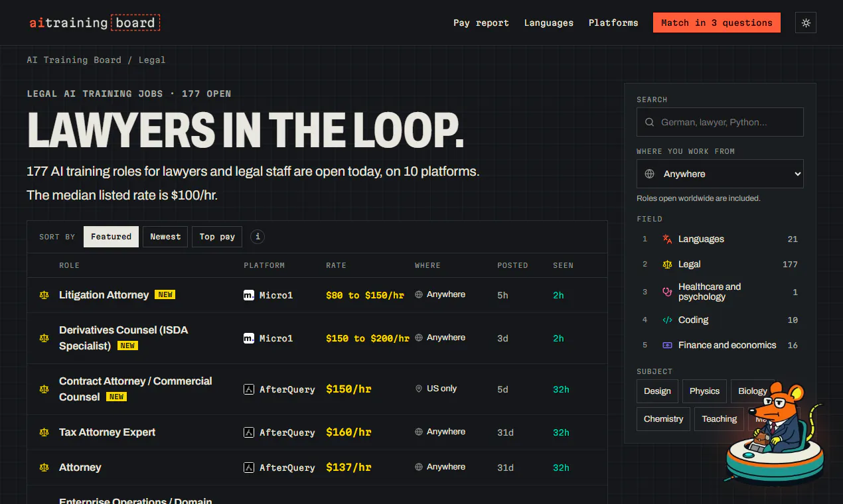Click the magnifier icon in the search box
The width and height of the screenshot is (843, 504).
650,122
